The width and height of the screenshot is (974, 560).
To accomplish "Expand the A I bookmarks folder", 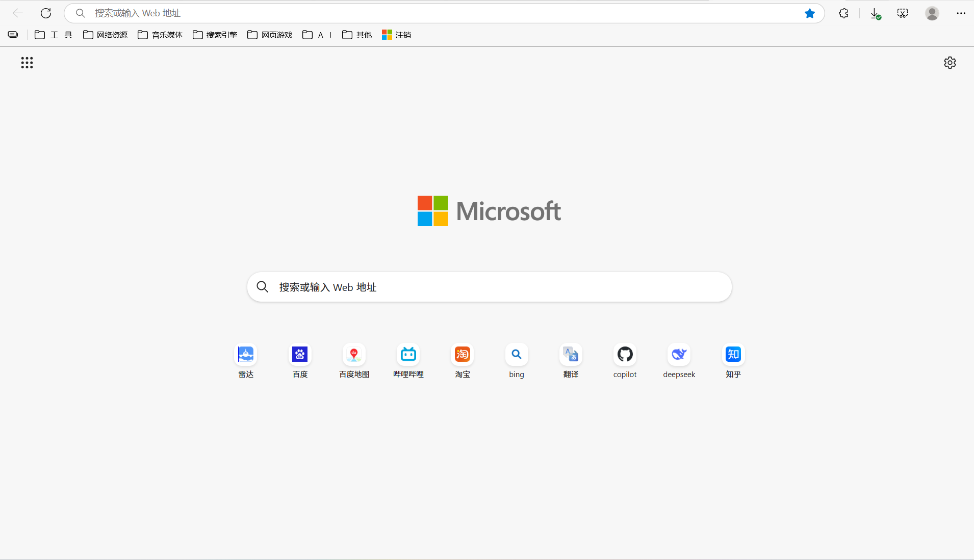I will point(317,35).
